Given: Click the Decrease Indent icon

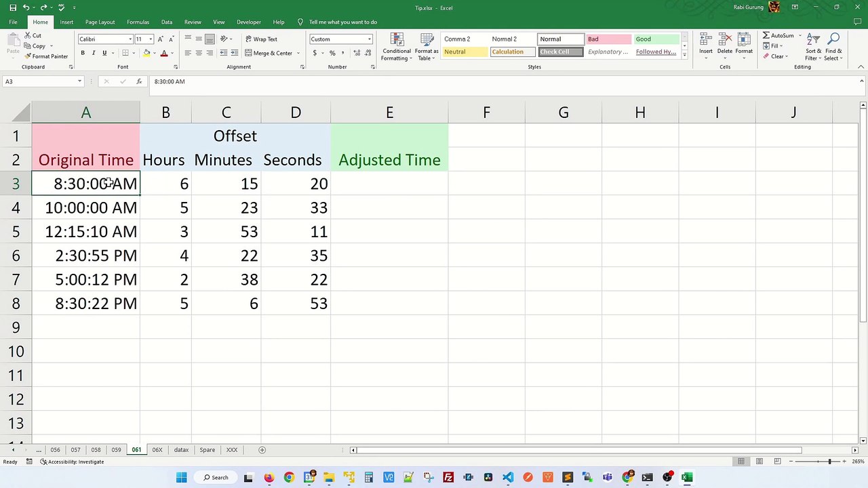Looking at the screenshot, I should tap(224, 53).
